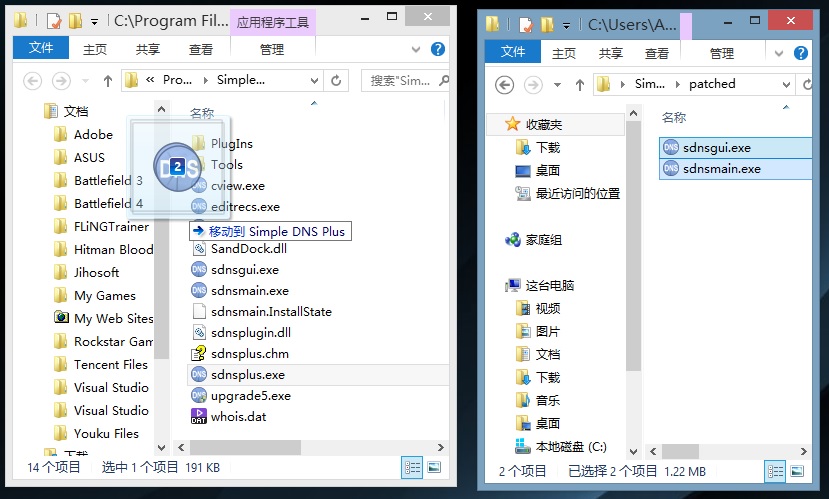Select 这台电脑 in patched window sidebar

pos(540,285)
